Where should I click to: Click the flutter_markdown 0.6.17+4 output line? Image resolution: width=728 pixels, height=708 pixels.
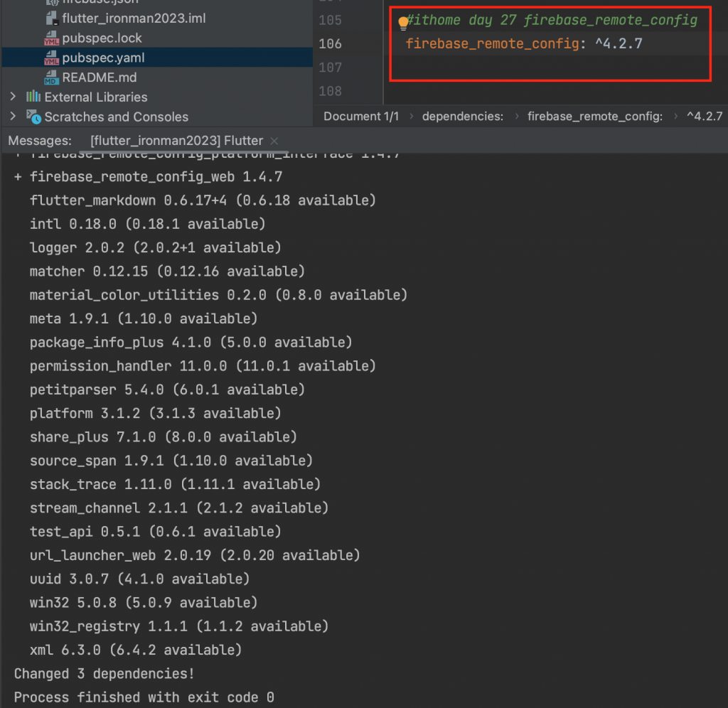pyautogui.click(x=203, y=200)
